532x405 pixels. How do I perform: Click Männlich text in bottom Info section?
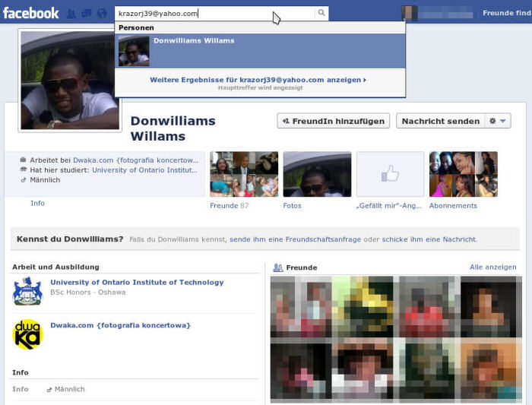pos(70,389)
